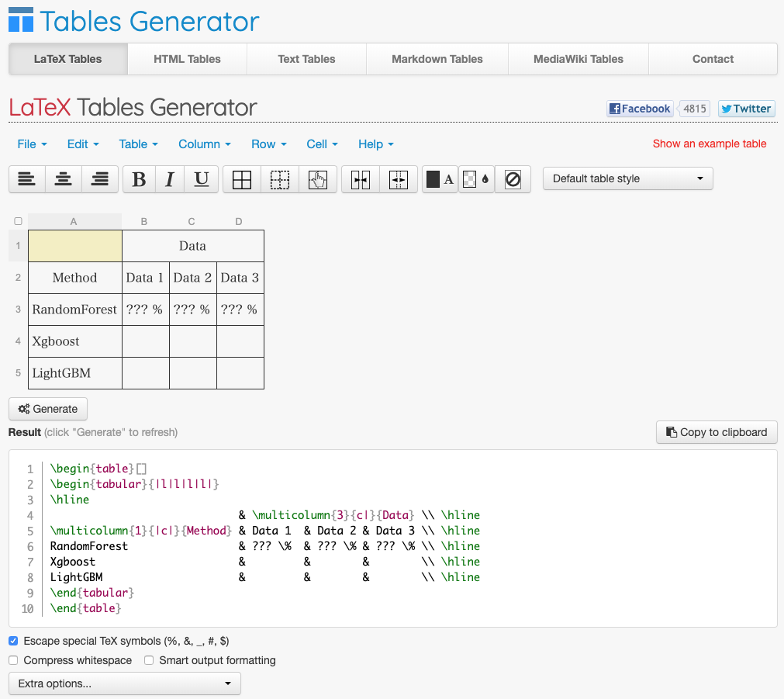Screen dimensions: 784x699
Task: Toggle bold formatting
Action: click(x=140, y=179)
